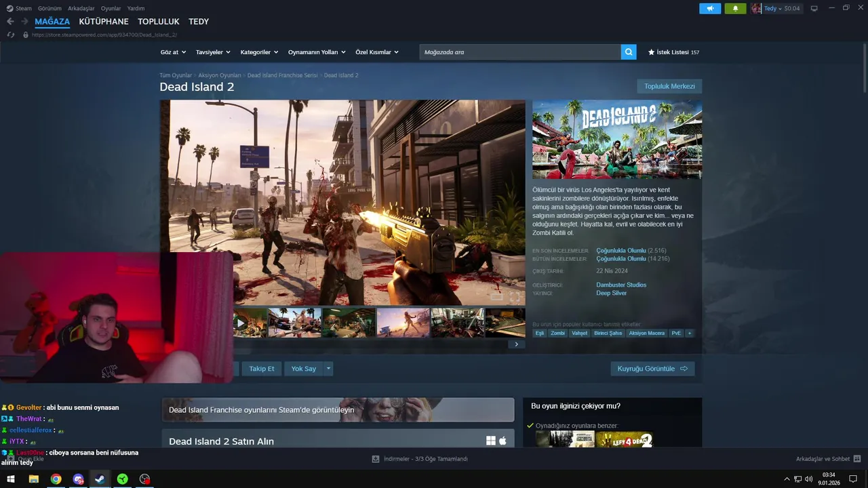Click the page vertical scrollbar
This screenshot has width=868, height=488.
pyautogui.click(x=865, y=68)
